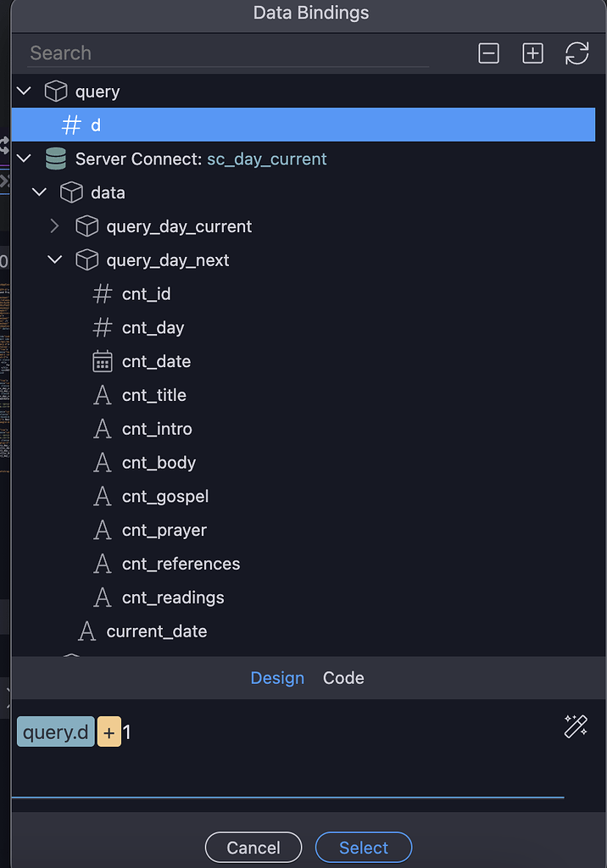Cancel the Data Bindings dialog
The width and height of the screenshot is (607, 868).
[253, 847]
